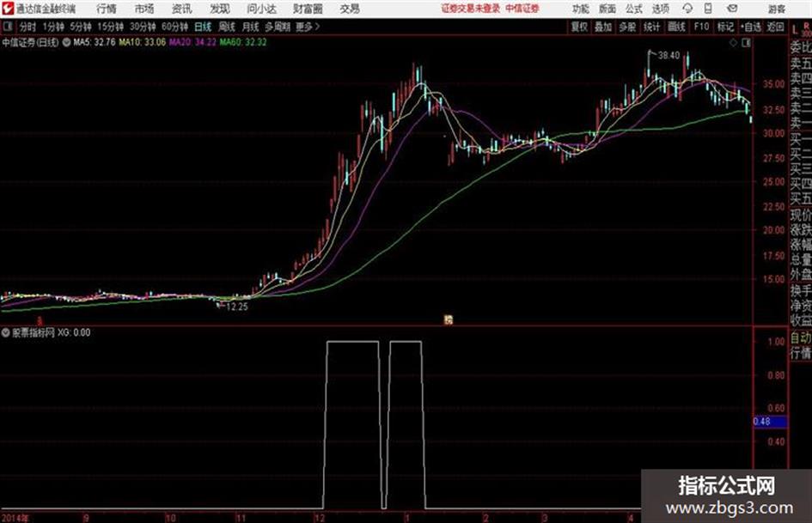Click the 游客 guest account label
The image size is (812, 523).
pos(777,9)
